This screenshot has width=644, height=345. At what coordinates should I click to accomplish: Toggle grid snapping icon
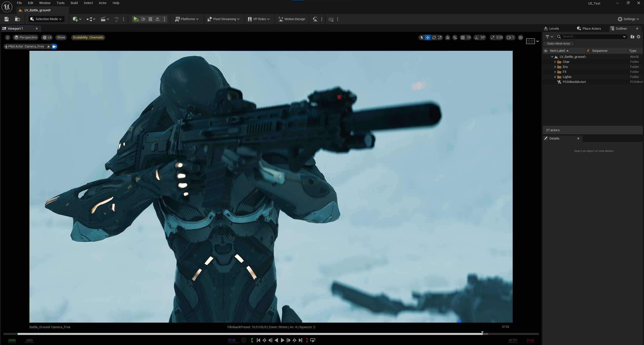pyautogui.click(x=463, y=37)
